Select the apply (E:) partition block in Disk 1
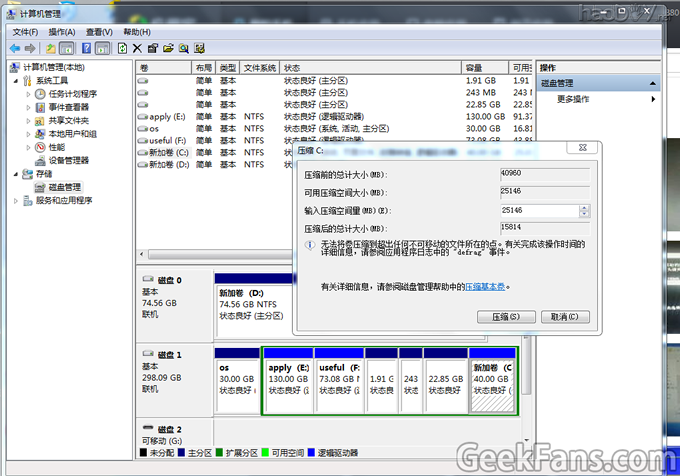 click(287, 380)
